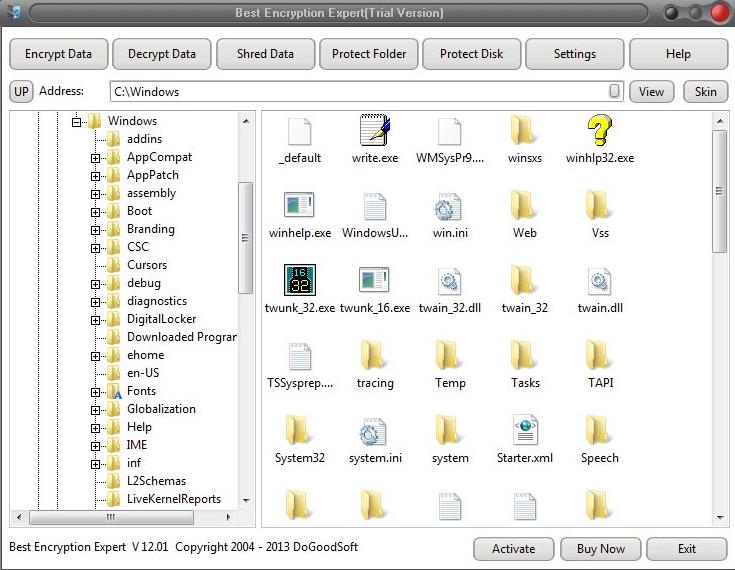Screen dimensions: 735x570
Task: Select the addins folder in tree
Action: tap(144, 139)
